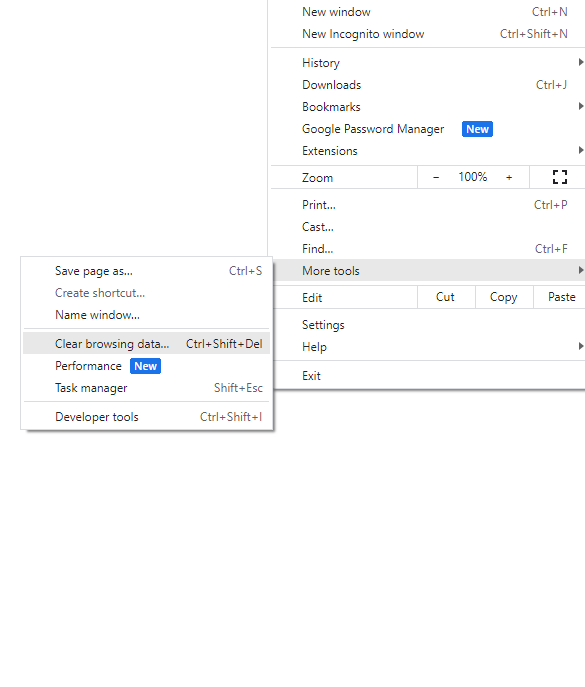
Task: Select Exit to quit Chrome
Action: [428, 375]
